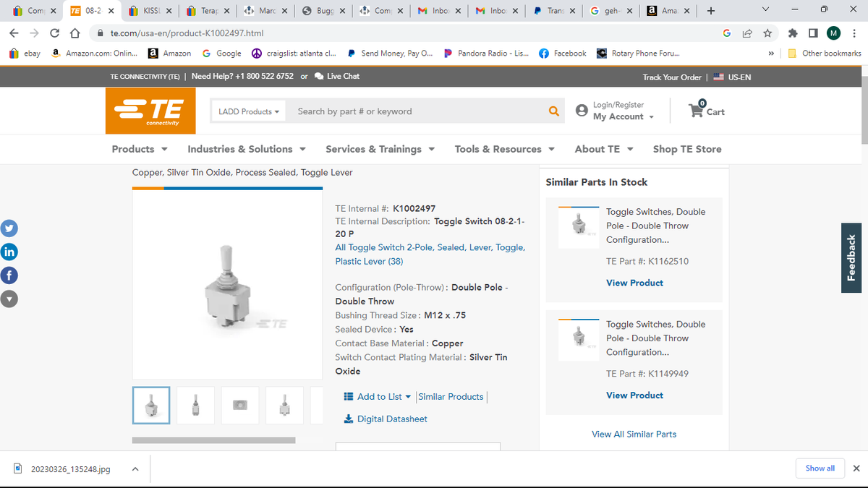Click Show all downloads button
The image size is (868, 488).
820,468
